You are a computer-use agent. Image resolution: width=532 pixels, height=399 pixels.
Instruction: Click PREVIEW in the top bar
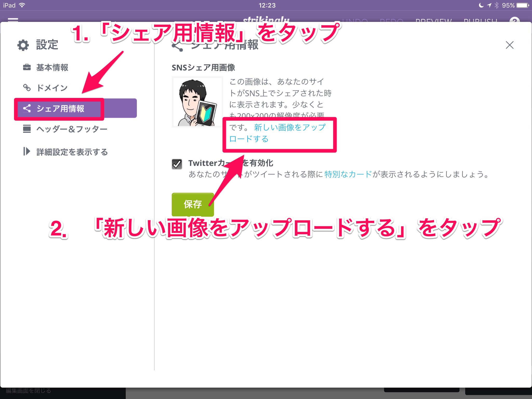(433, 20)
